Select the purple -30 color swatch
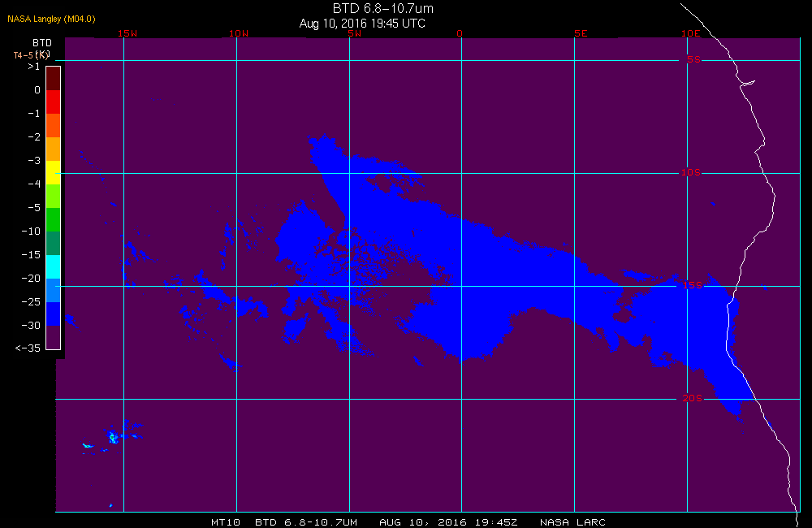Screen dimensions: 812x528 [x=54, y=337]
